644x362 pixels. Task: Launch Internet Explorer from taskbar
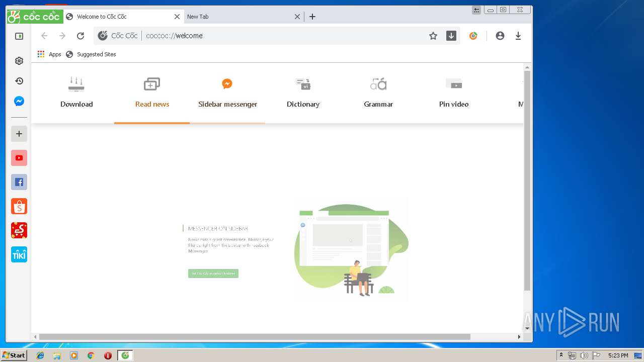(40, 355)
